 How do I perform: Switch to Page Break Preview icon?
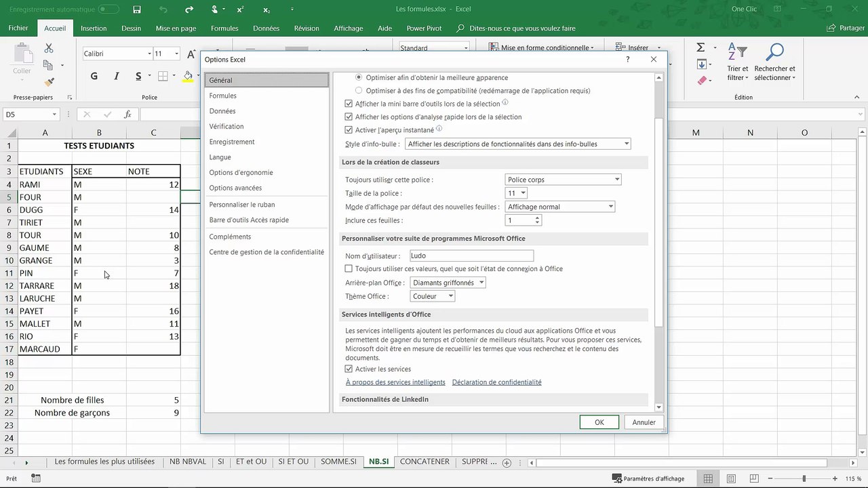click(754, 479)
